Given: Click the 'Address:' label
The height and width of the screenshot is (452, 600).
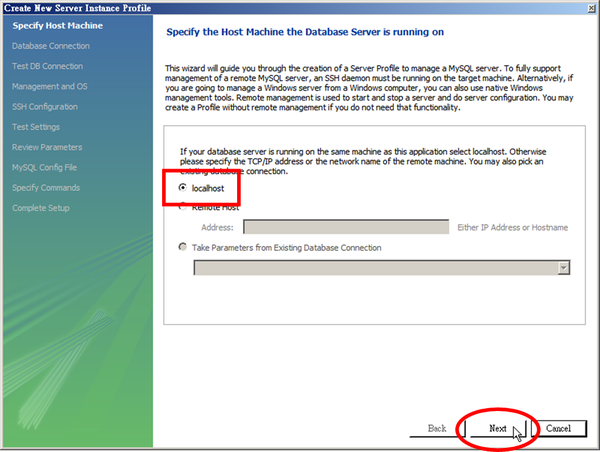Looking at the screenshot, I should point(217,227).
